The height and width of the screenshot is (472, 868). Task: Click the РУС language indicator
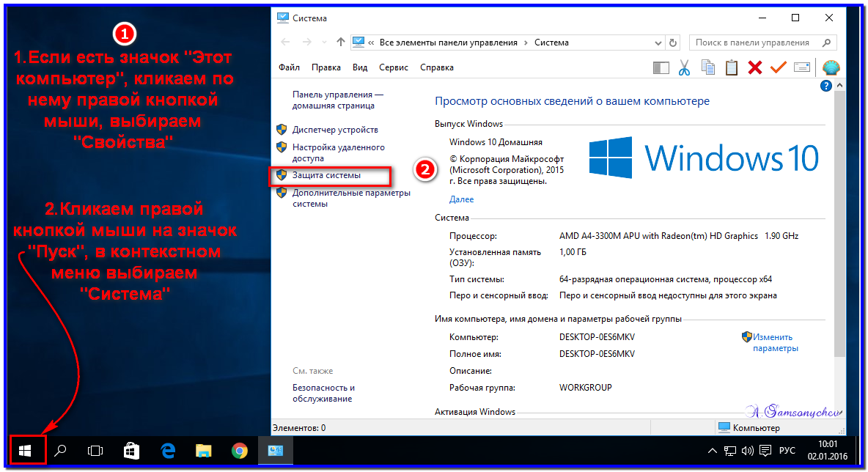pos(787,451)
